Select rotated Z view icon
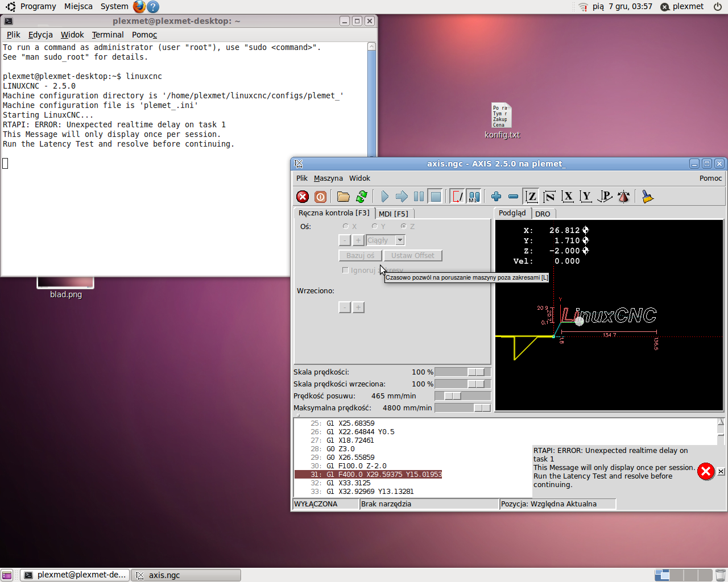This screenshot has width=728, height=582. click(x=549, y=197)
